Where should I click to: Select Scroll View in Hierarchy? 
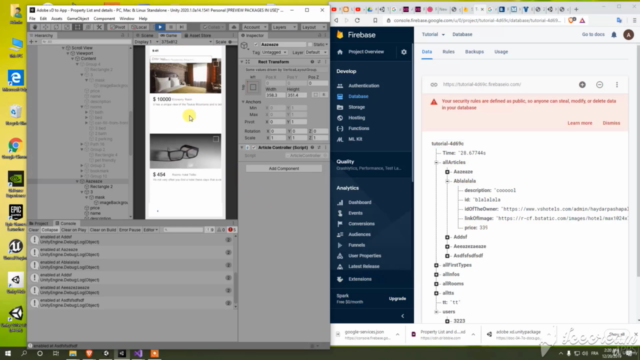click(82, 48)
